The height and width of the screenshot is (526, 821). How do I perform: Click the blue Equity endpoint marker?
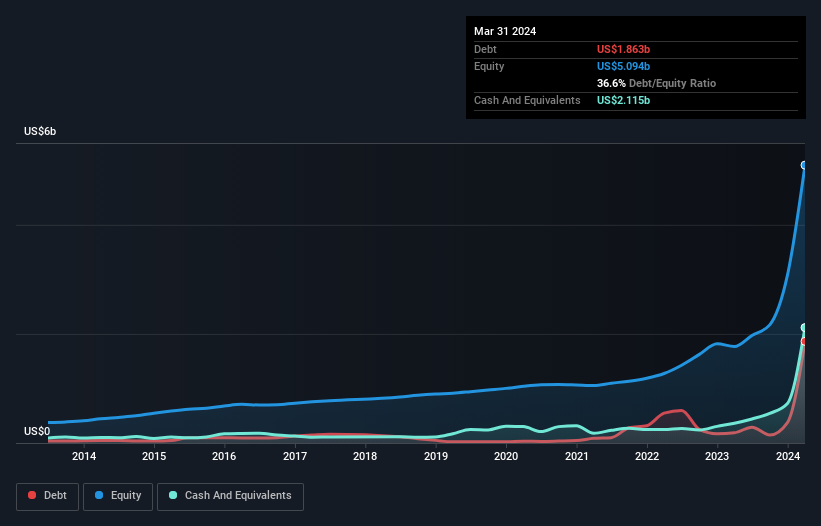tap(804, 165)
